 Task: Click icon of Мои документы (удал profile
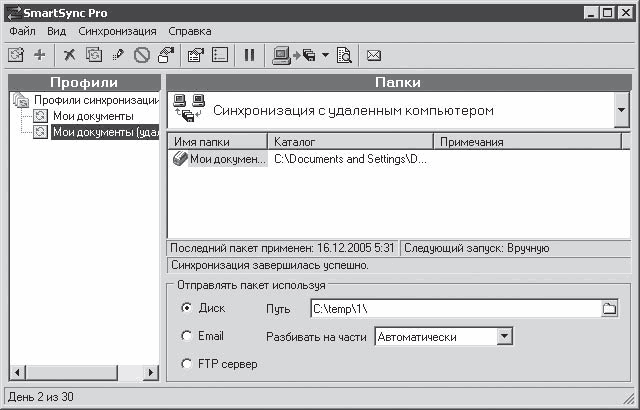[40, 132]
